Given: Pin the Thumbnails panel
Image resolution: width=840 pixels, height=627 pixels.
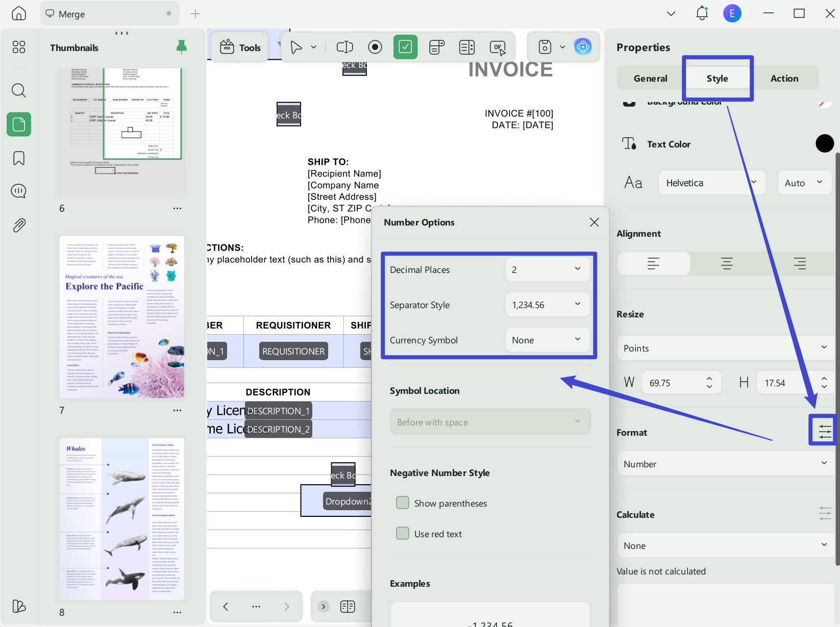Looking at the screenshot, I should point(181,47).
